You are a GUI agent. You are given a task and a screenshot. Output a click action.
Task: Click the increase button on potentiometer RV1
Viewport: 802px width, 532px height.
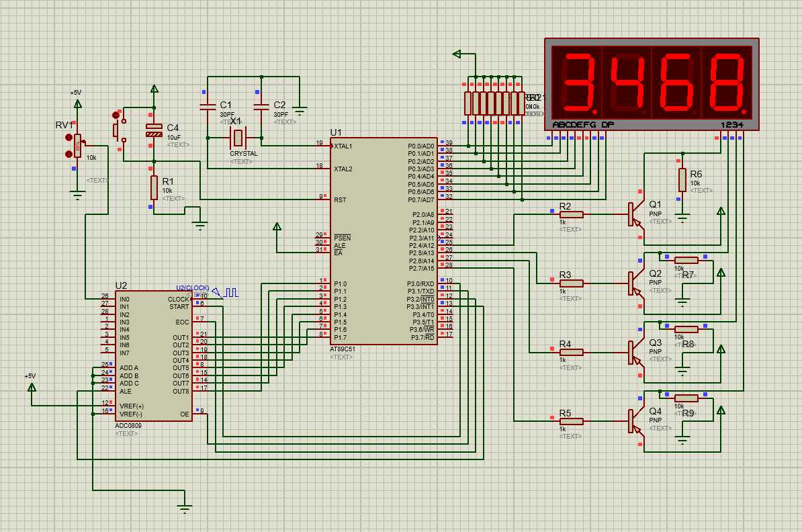point(69,138)
